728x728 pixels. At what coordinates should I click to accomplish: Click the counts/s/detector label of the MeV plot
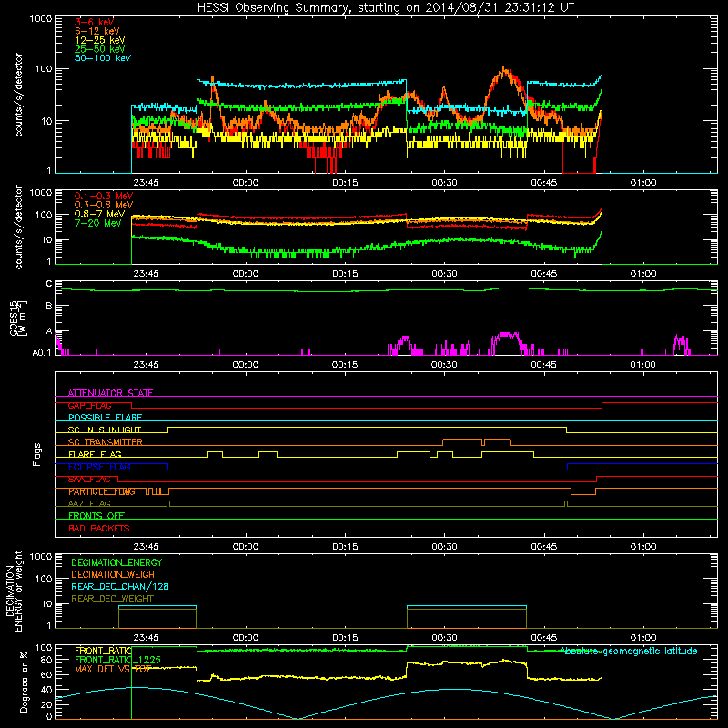18,227
